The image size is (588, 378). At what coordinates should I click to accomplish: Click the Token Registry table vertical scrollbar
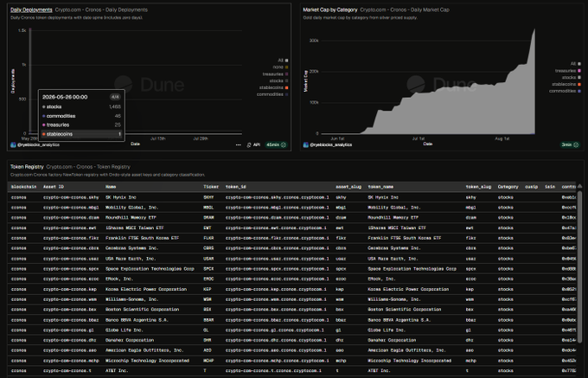tap(580, 266)
